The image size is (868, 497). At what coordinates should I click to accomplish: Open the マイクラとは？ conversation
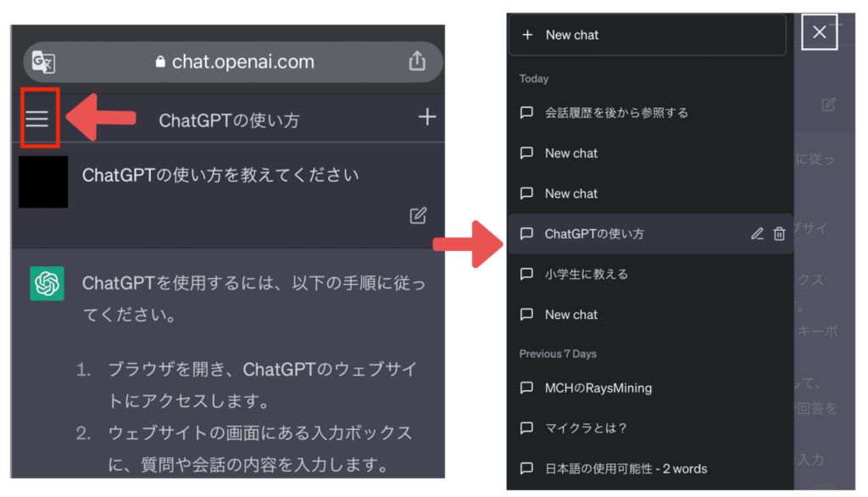click(586, 428)
